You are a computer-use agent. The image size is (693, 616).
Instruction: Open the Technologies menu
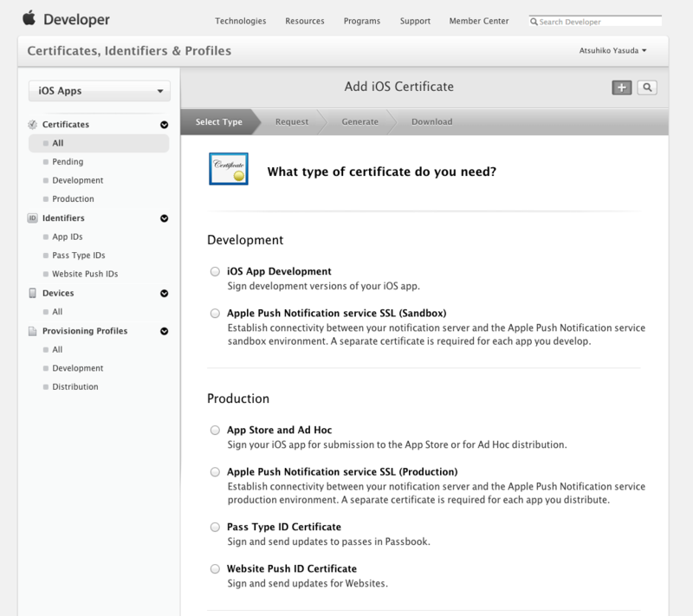(241, 21)
